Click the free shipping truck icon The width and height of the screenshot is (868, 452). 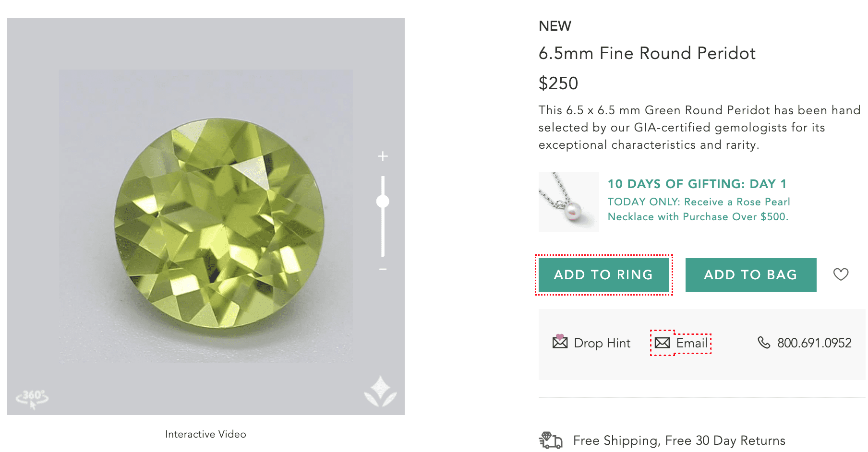click(x=551, y=440)
